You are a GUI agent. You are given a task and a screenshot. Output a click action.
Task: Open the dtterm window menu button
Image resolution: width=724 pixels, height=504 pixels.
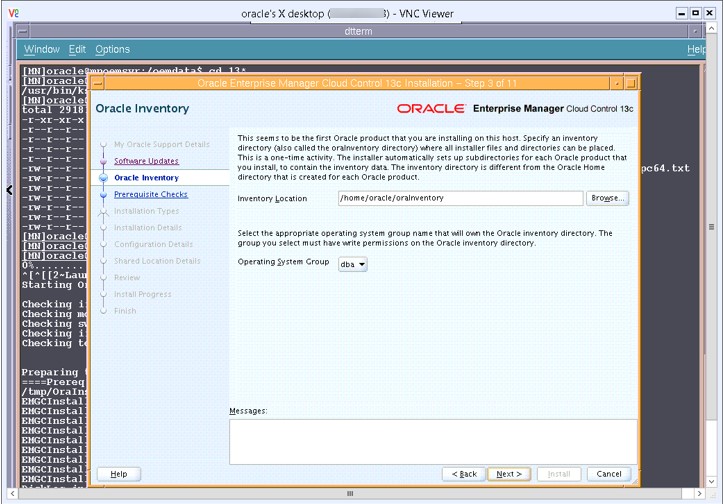(23, 31)
